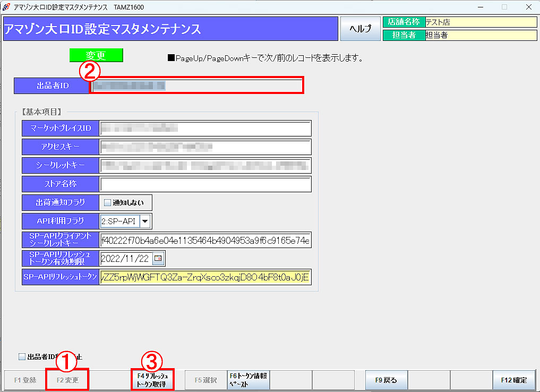Click the empty ストア名称 field
The image size is (540, 392).
(205, 184)
